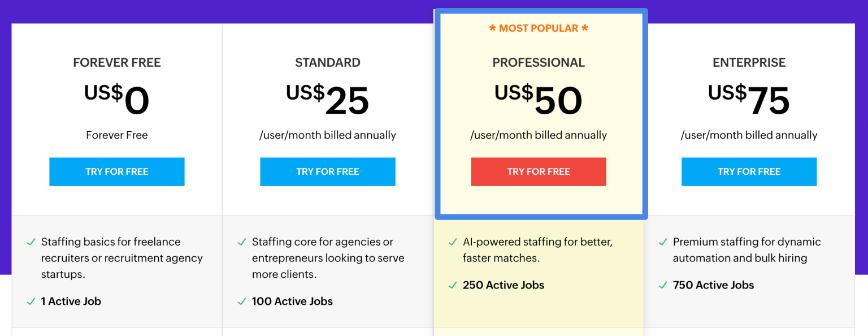Viewport: 868px width, 336px height.
Task: Click the checkmark next to 100 Active Jobs
Action: [241, 301]
